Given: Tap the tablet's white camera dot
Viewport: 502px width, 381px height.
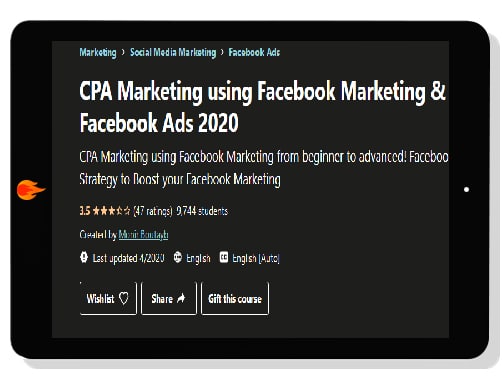Looking at the screenshot, I should pyautogui.click(x=466, y=189).
